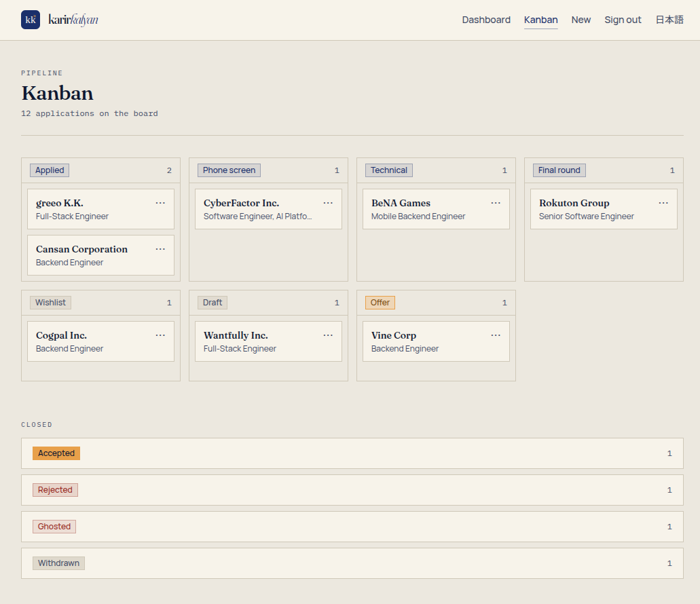Expand the Withdrawn closed row

[x=352, y=563]
